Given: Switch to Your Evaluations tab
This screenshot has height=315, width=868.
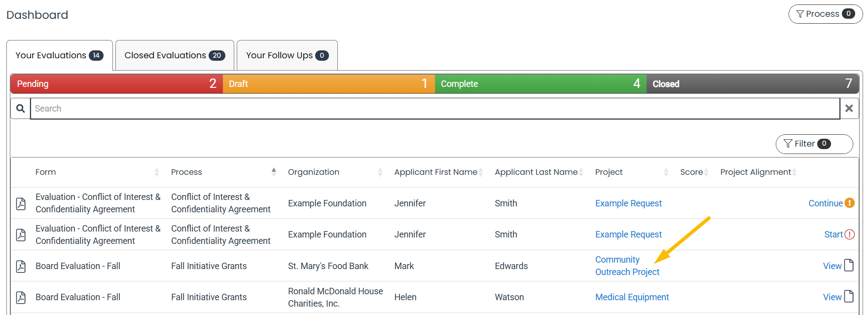Looking at the screenshot, I should click(x=60, y=55).
